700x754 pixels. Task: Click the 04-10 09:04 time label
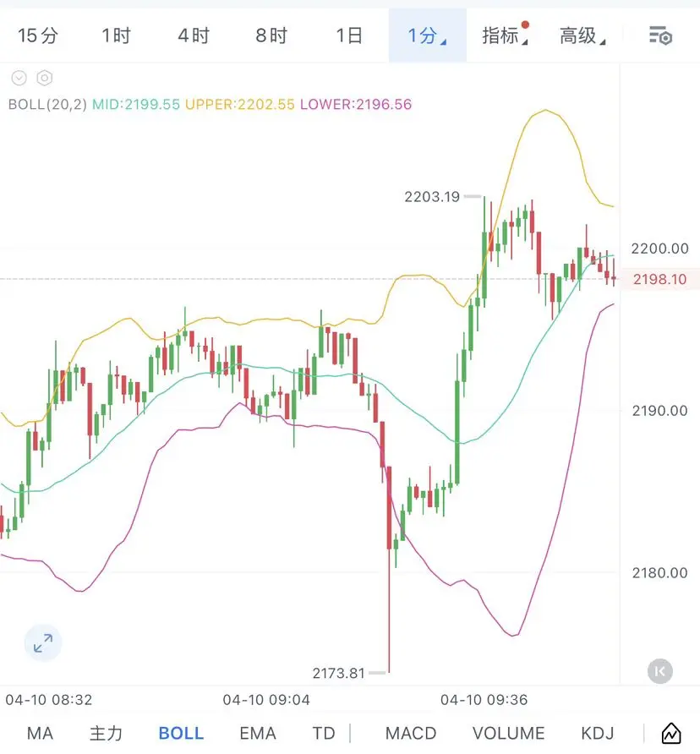tap(266, 700)
